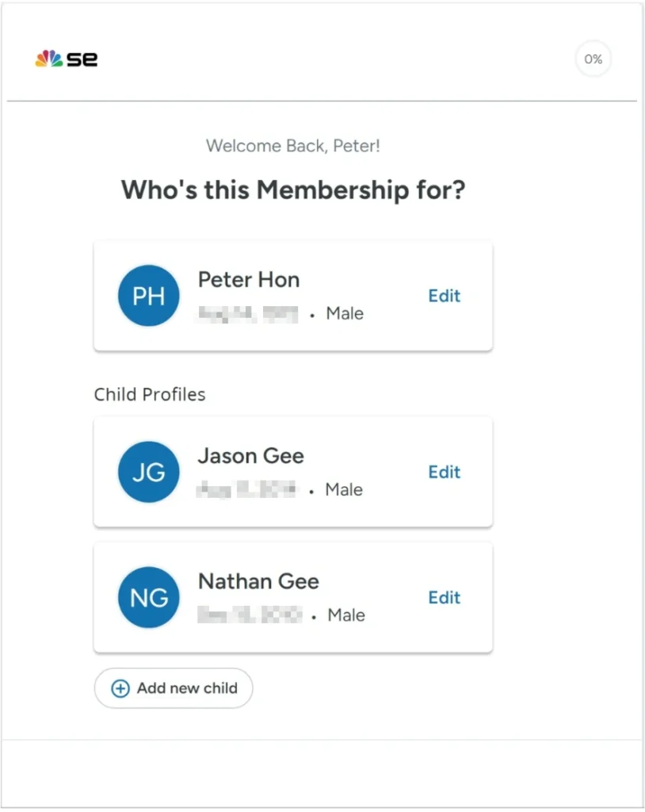Click the PH avatar circle

[148, 296]
